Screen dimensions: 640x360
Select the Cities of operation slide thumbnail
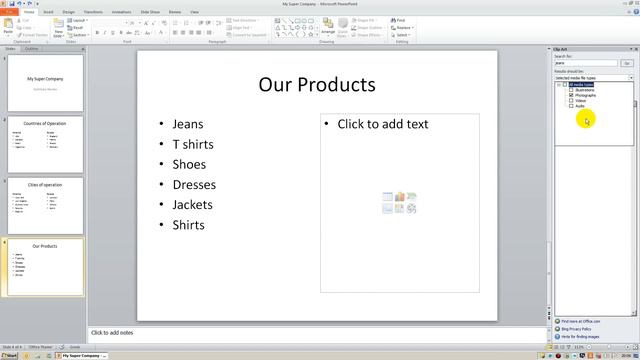click(45, 206)
